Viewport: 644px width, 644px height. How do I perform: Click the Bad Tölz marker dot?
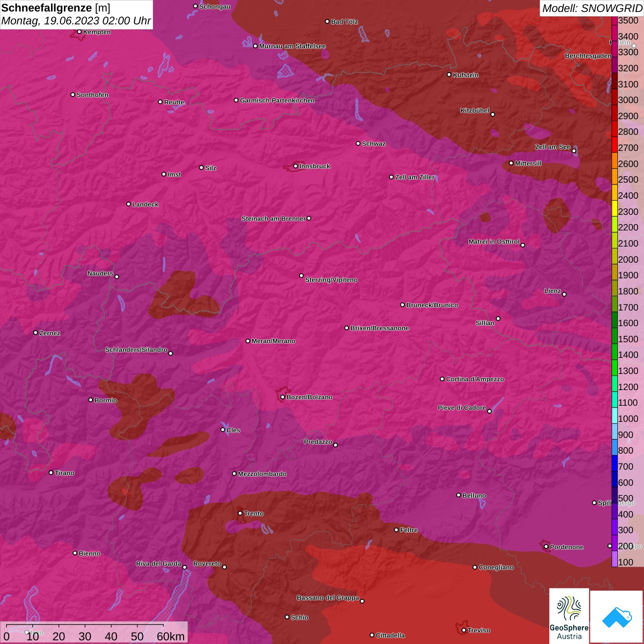click(x=328, y=22)
